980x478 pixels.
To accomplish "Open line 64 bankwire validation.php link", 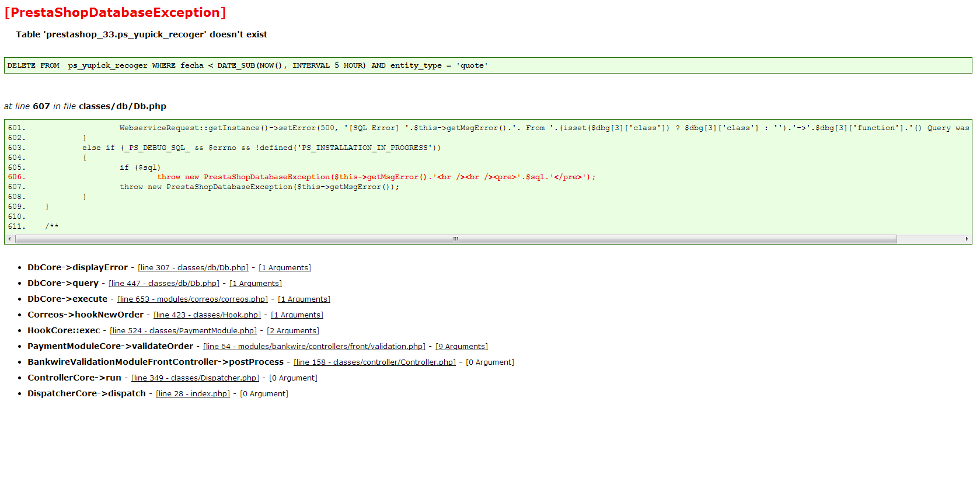I will pos(315,347).
